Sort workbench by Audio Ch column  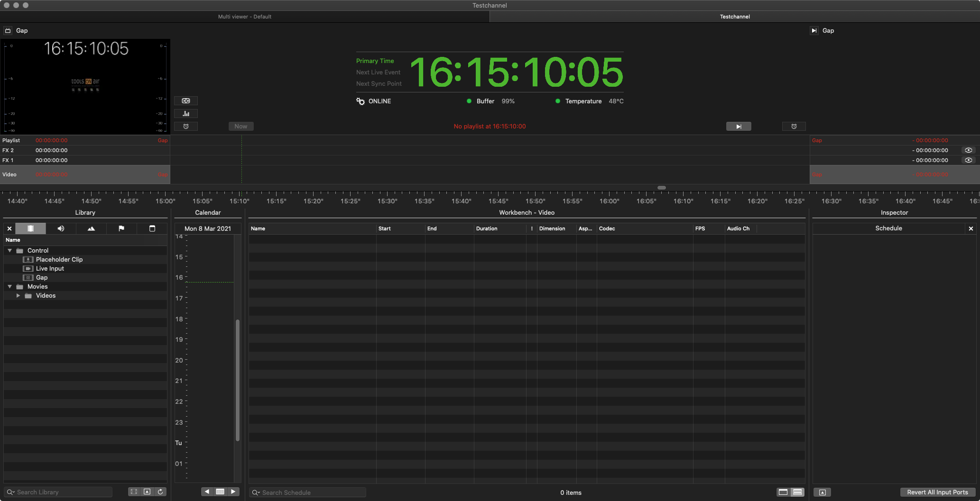pyautogui.click(x=740, y=228)
